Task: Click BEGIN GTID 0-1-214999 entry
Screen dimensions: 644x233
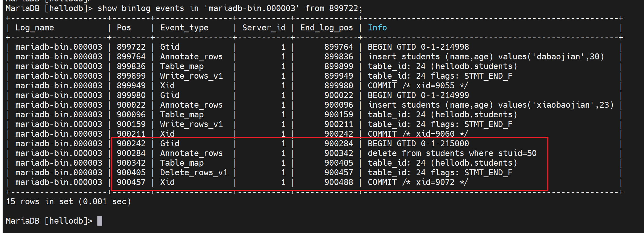Action: pos(418,95)
